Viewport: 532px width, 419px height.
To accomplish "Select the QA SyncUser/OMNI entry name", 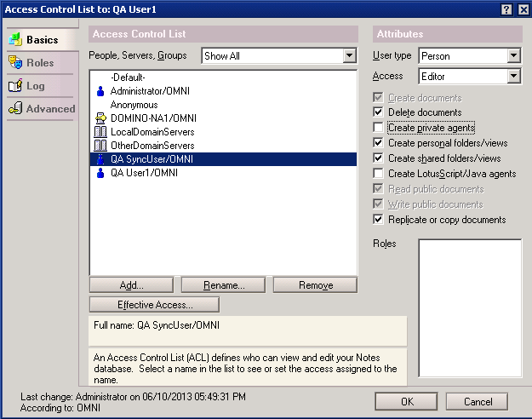I will (152, 159).
